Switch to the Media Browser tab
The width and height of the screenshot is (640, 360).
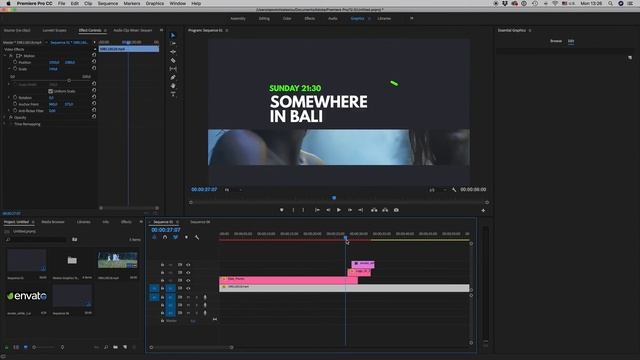[x=53, y=222]
